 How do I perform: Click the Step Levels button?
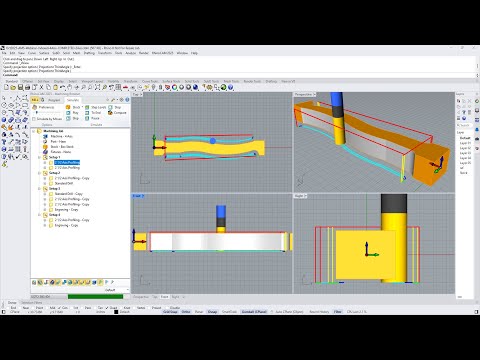pyautogui.click(x=95, y=107)
